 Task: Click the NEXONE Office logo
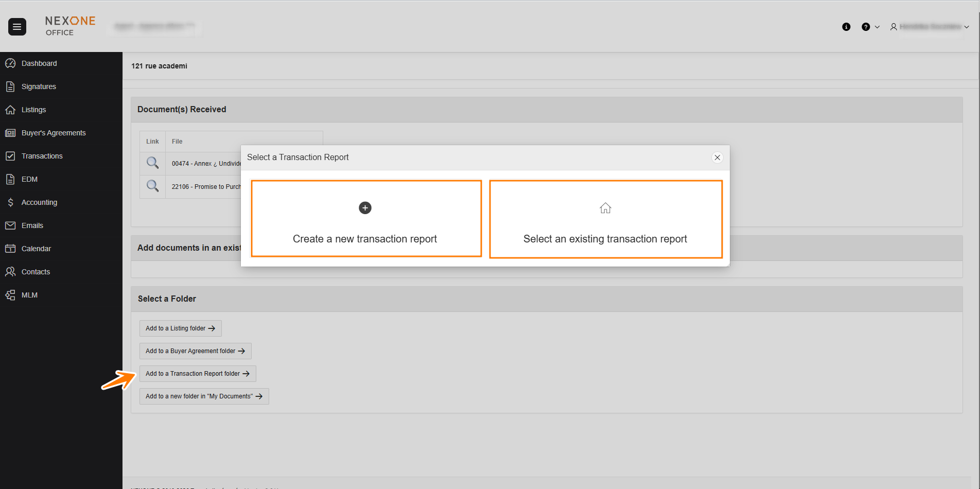[70, 26]
